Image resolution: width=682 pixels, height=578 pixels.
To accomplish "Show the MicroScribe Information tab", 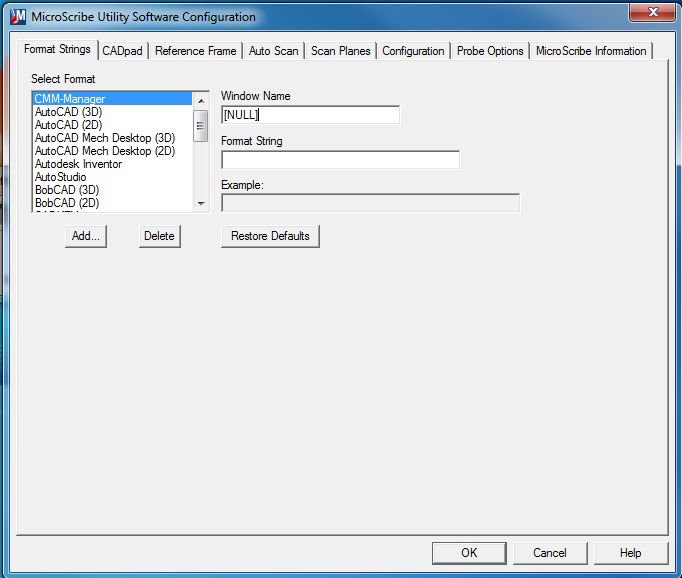I will tap(591, 51).
